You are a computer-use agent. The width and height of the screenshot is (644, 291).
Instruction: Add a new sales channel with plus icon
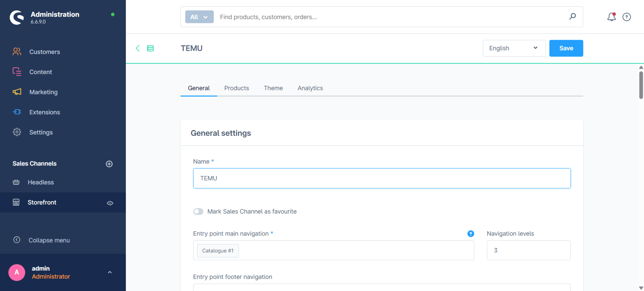109,164
